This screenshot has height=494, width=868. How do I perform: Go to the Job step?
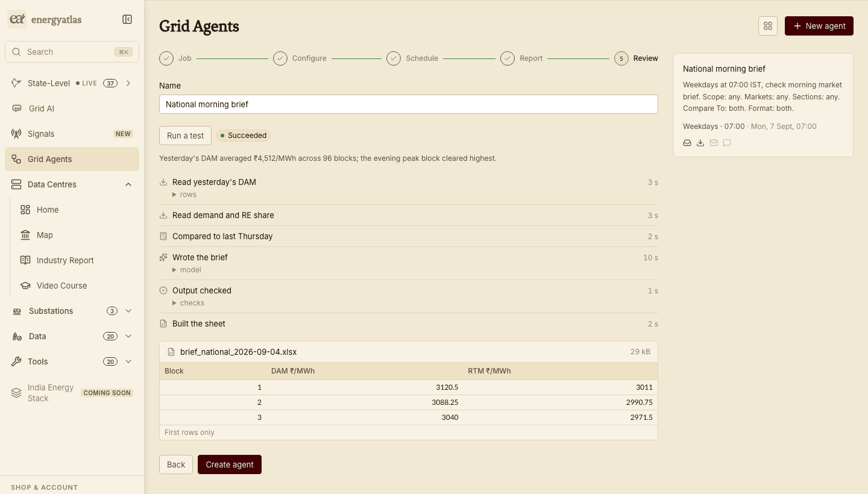point(175,58)
